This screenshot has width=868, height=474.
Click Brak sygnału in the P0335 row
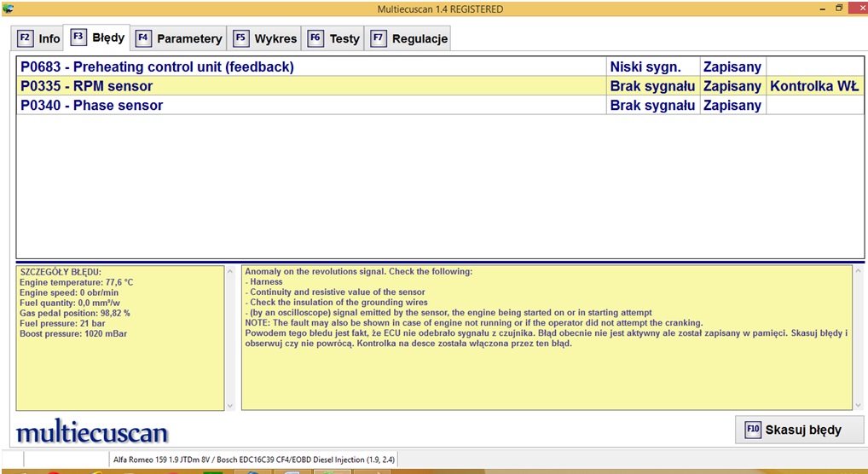pyautogui.click(x=652, y=86)
